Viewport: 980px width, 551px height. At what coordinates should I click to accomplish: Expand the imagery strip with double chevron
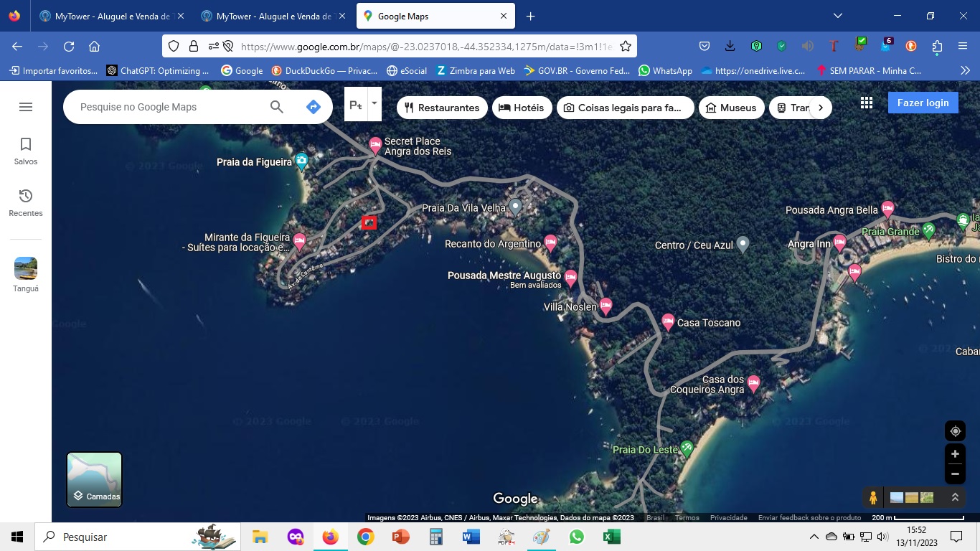point(955,497)
